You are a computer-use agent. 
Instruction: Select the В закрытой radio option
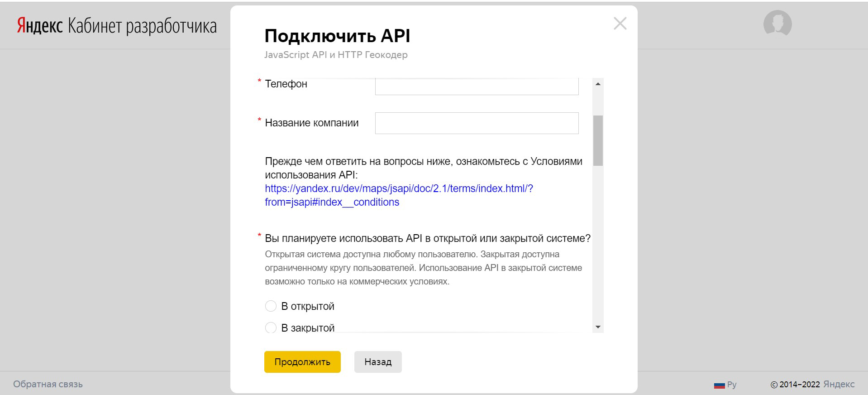[271, 328]
